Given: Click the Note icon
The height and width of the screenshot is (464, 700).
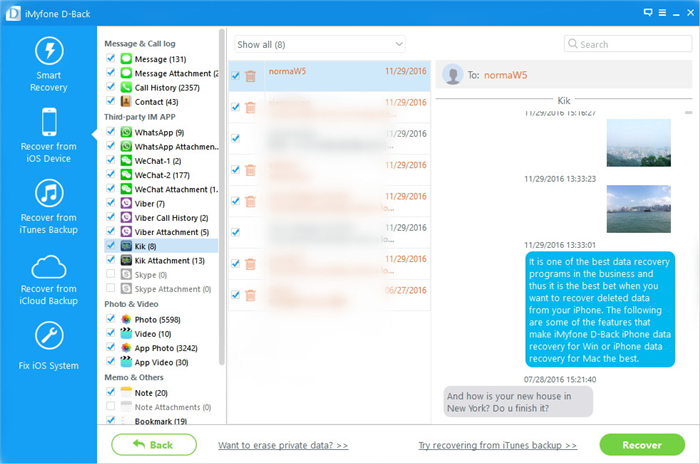Looking at the screenshot, I should tap(126, 393).
